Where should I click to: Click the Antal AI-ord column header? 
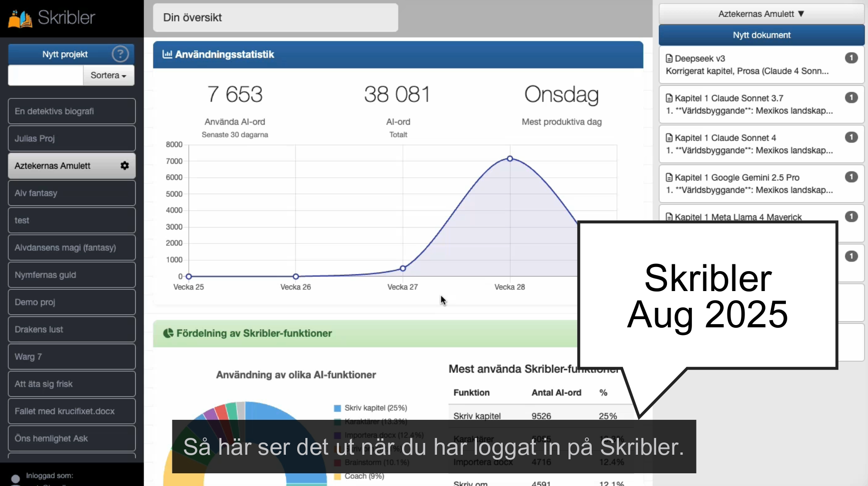click(x=556, y=393)
